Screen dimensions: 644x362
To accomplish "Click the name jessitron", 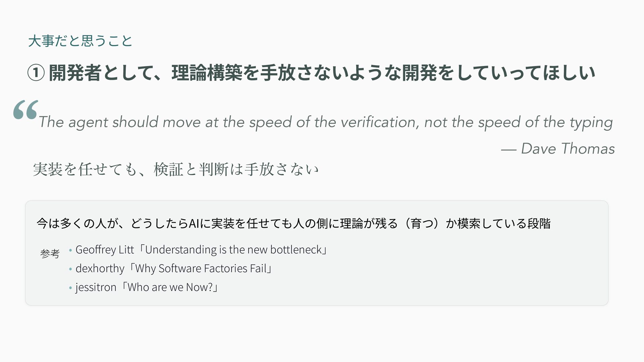I will (x=96, y=288).
